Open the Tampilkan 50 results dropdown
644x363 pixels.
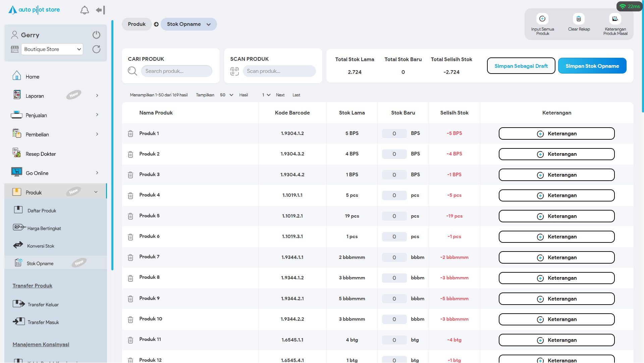pos(226,95)
